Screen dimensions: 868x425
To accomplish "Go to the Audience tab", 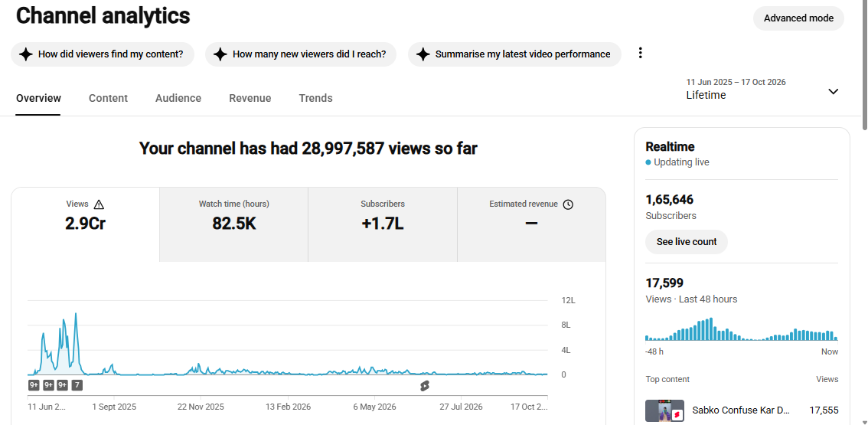I will pyautogui.click(x=178, y=98).
